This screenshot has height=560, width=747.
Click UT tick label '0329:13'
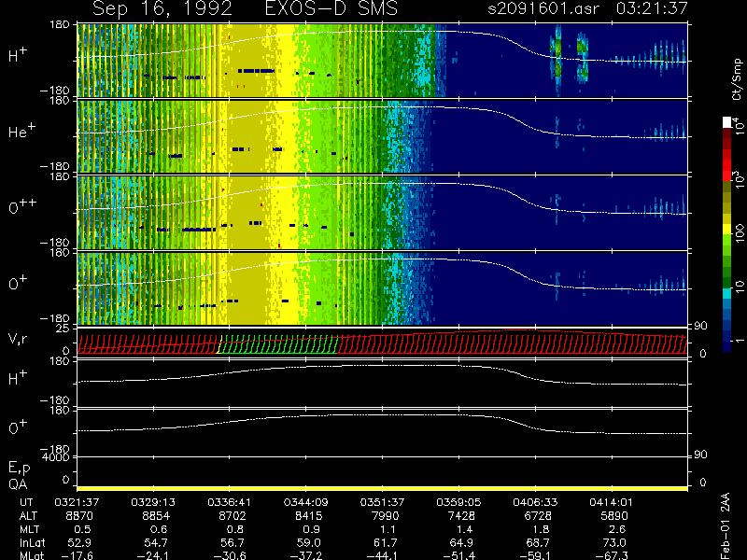pyautogui.click(x=153, y=502)
